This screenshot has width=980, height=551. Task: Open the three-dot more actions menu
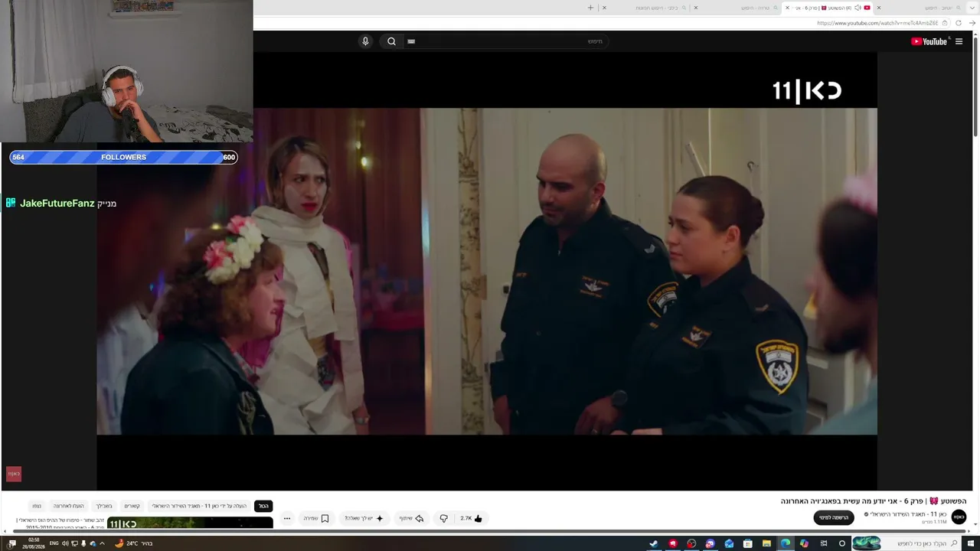click(287, 518)
